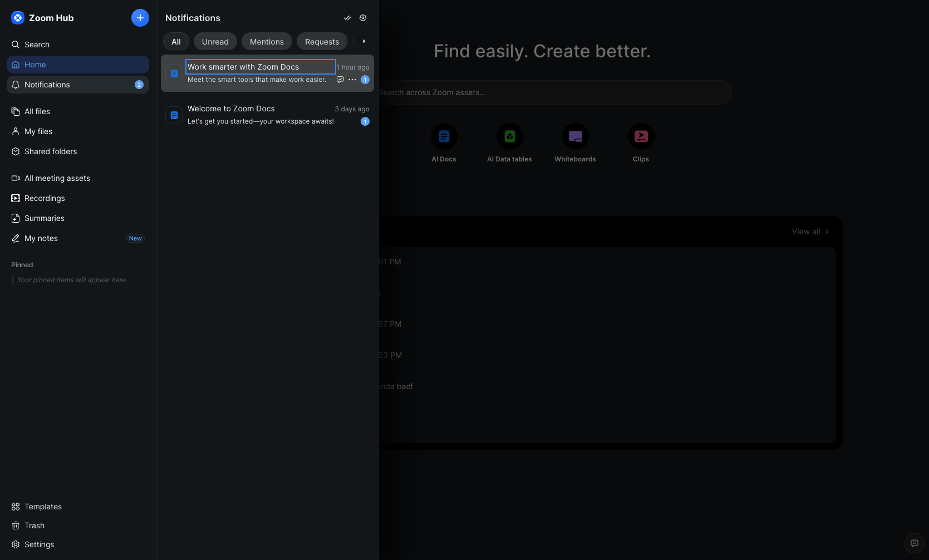Select the Mentions filter tab
Screen dimensions: 929x560
click(x=267, y=42)
